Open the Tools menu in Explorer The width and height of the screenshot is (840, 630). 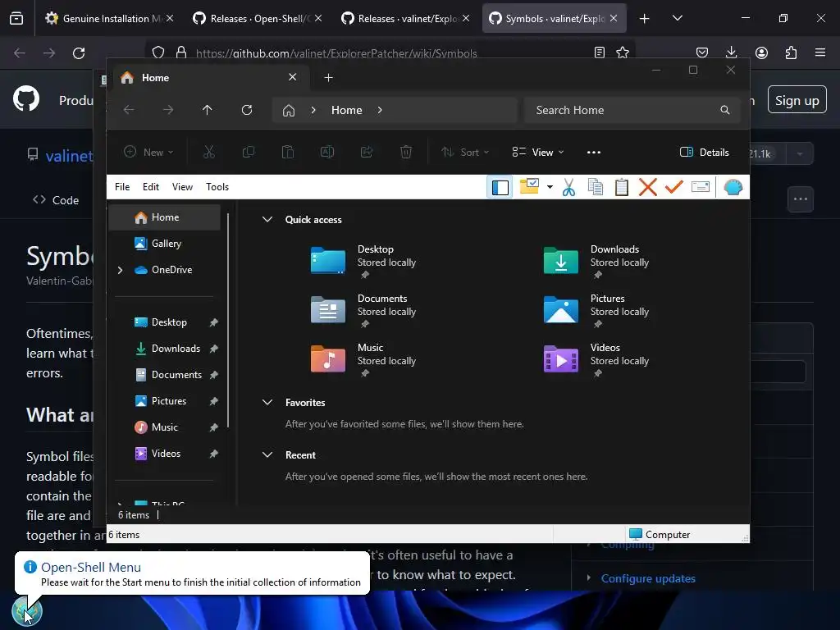[x=217, y=187]
